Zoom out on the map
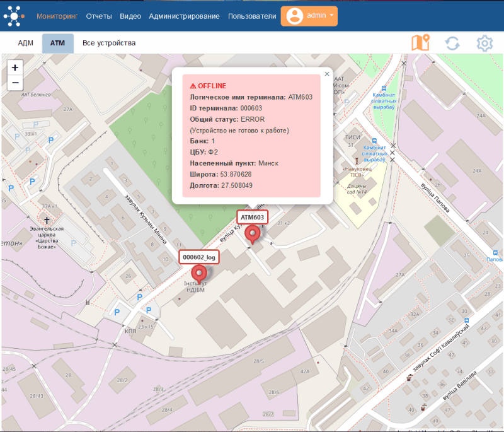Screen dimensions: 504x432 tap(15, 82)
